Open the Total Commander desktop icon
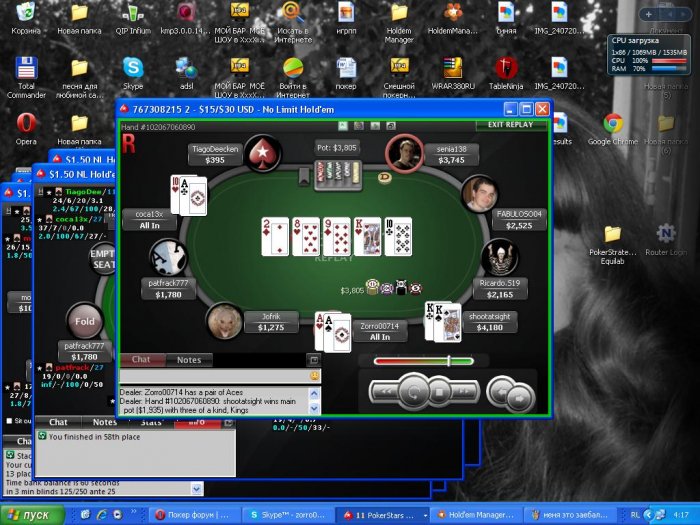The image size is (700, 525). pyautogui.click(x=26, y=77)
